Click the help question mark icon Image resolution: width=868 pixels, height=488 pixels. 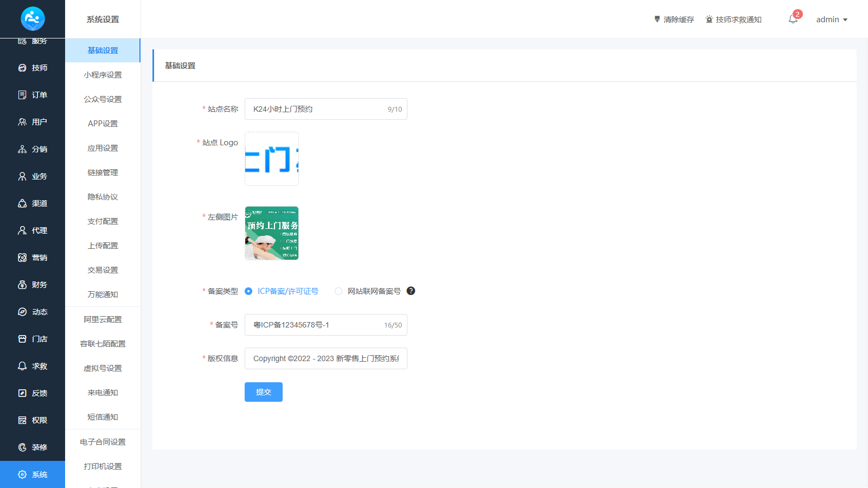coord(411,291)
